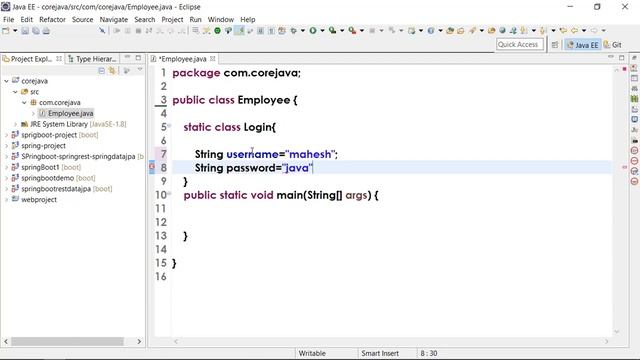This screenshot has width=640, height=360.
Task: Open the Source menu
Action: tap(82, 20)
